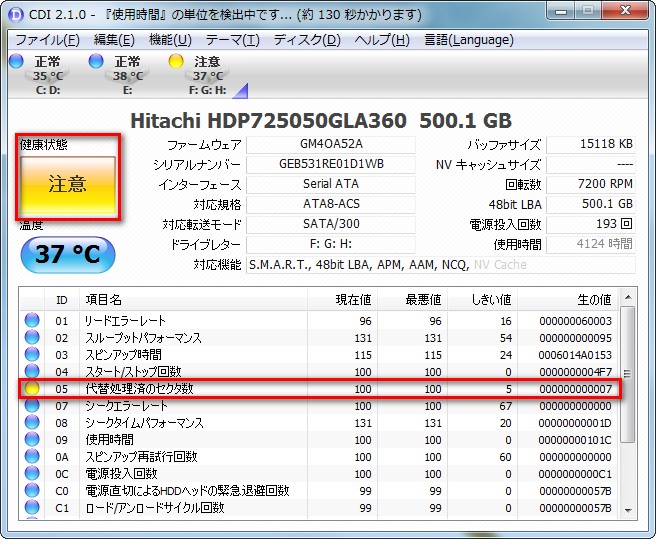Screen dimensions: 656x539
Task: Click the 項目名 column header
Action: pyautogui.click(x=102, y=299)
